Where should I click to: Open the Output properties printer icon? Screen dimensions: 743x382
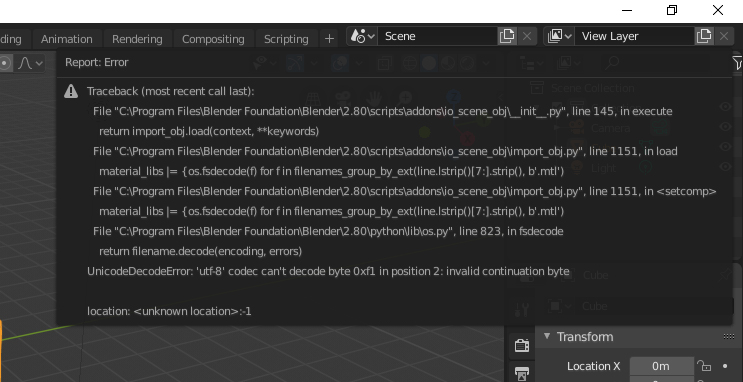click(x=522, y=373)
